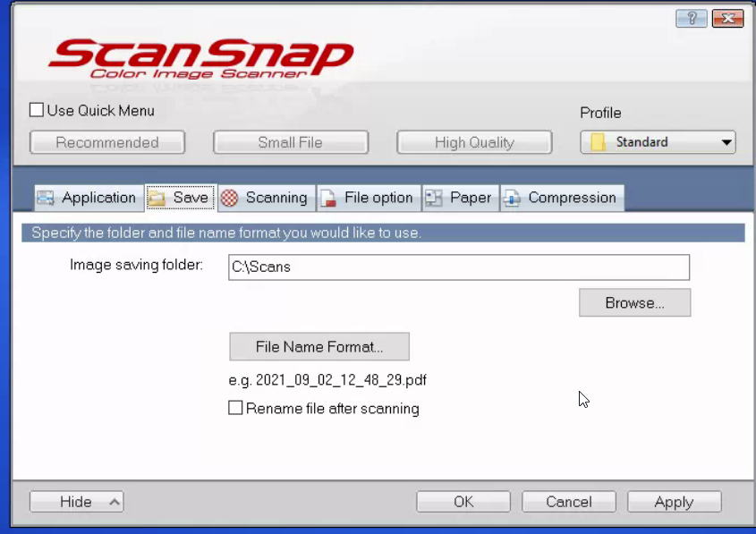Click the Save tab folder icon

point(157,198)
